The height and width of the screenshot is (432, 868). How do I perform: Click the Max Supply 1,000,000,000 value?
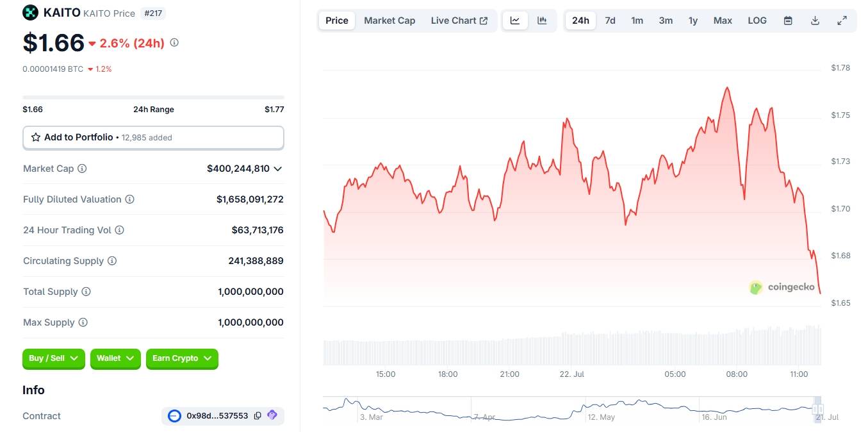click(250, 322)
